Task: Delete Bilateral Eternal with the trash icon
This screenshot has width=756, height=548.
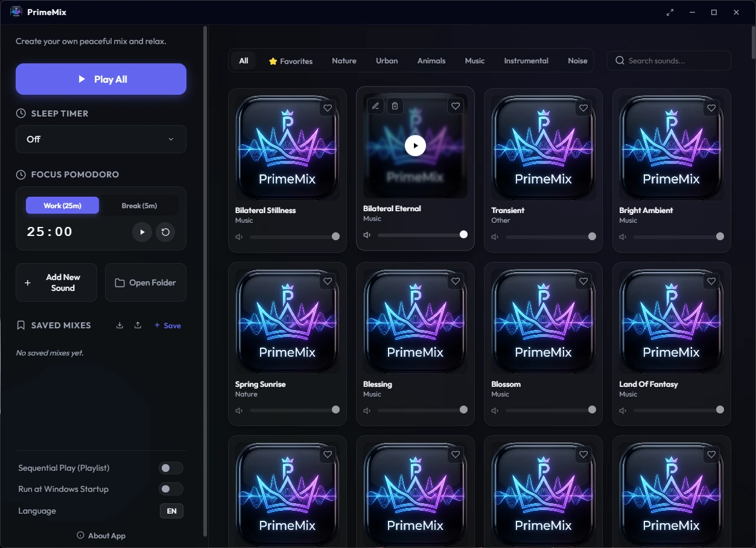Action: (395, 106)
